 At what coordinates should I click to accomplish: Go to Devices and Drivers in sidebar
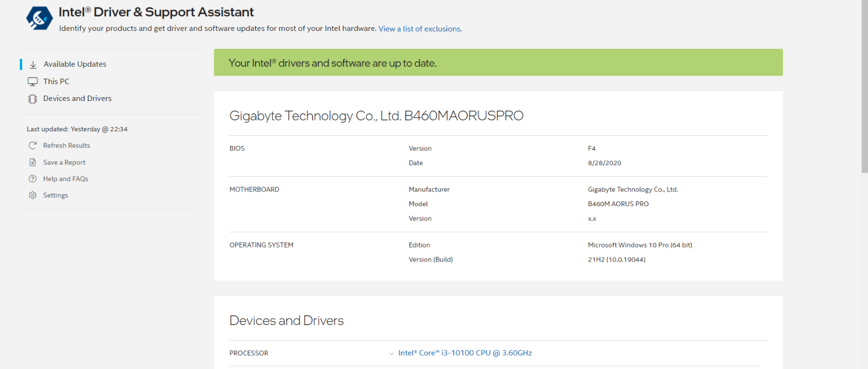point(78,98)
